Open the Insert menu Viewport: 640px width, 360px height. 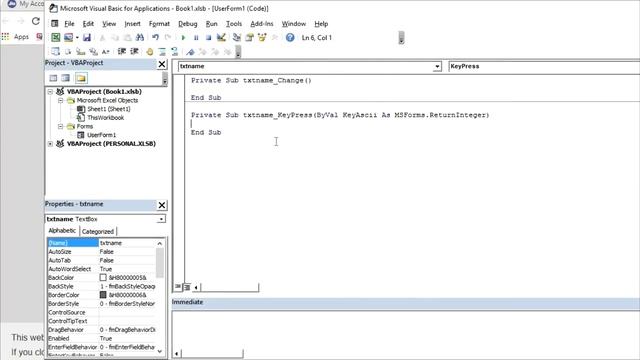click(x=132, y=24)
